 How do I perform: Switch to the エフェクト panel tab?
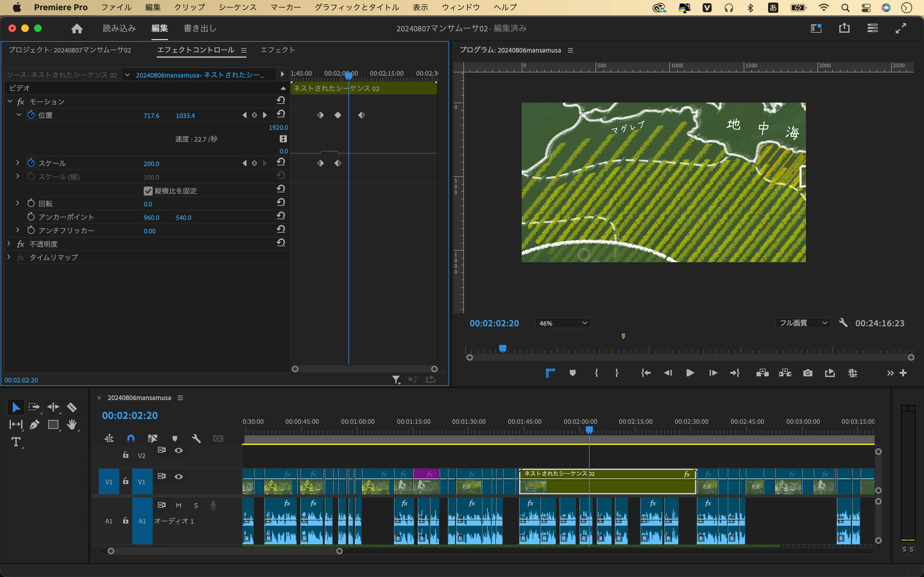coord(278,50)
